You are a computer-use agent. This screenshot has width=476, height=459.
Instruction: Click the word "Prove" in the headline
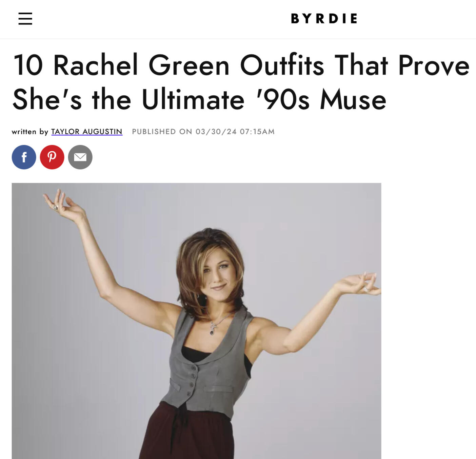[x=434, y=65]
